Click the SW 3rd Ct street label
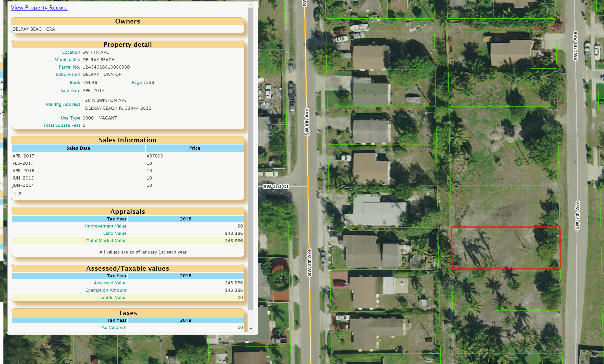The width and height of the screenshot is (604, 364). (x=276, y=187)
